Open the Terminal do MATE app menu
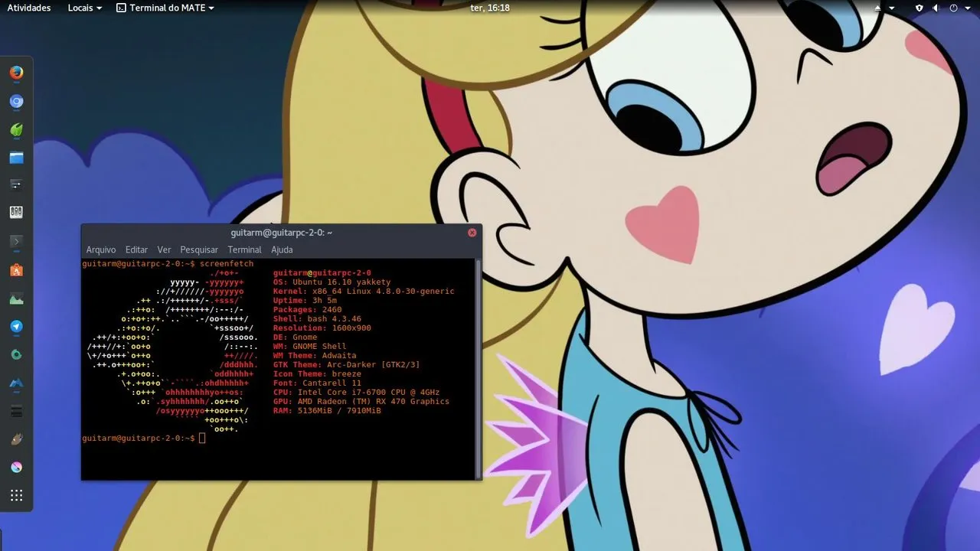This screenshot has width=980, height=551. pyautogui.click(x=165, y=8)
